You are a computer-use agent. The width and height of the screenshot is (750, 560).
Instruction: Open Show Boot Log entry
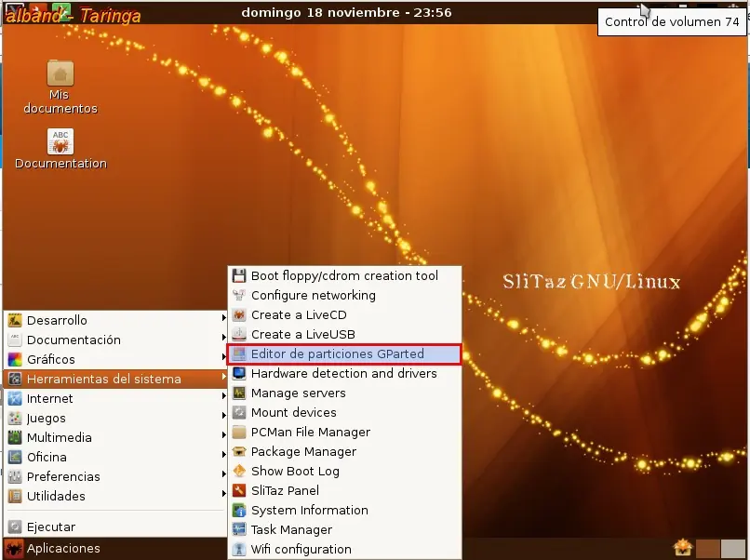(x=344, y=471)
